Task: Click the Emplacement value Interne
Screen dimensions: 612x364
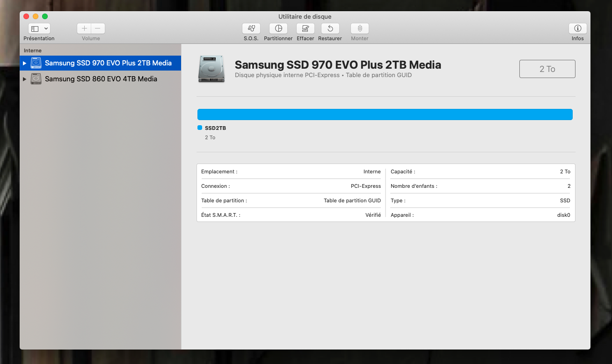Action: 372,171
